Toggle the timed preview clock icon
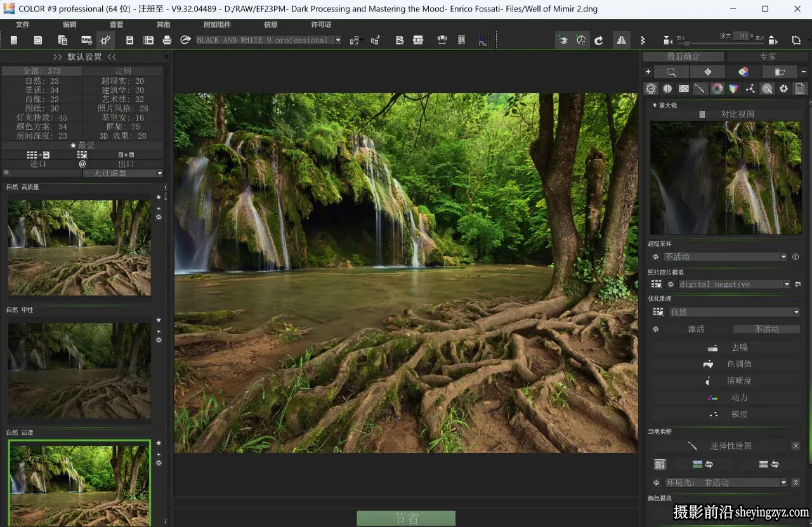Screen dimensions: 812x527 (581, 40)
